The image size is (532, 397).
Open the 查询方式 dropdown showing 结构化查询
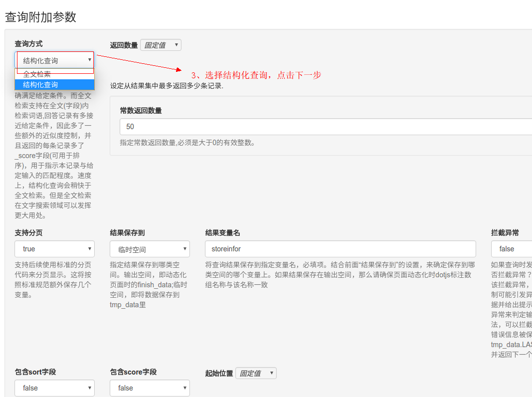[x=55, y=60]
